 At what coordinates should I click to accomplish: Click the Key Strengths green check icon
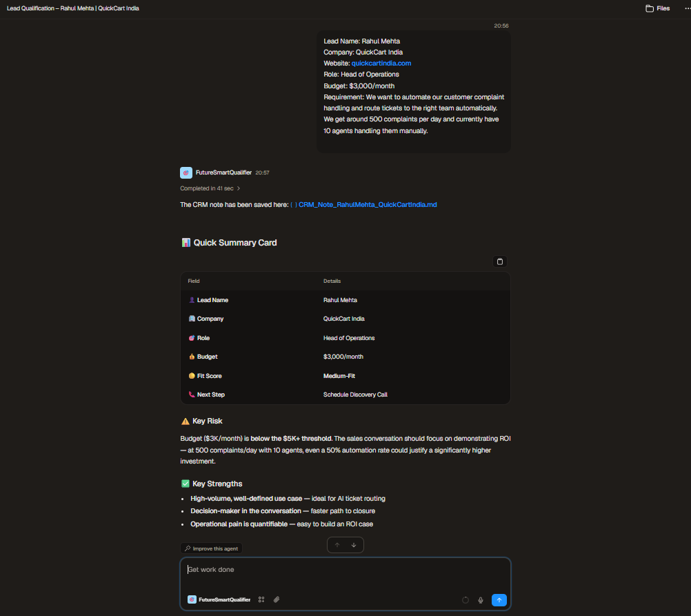point(186,484)
